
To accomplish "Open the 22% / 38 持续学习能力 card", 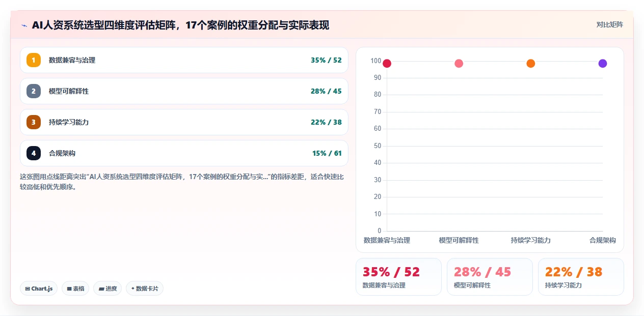I will pos(581,277).
